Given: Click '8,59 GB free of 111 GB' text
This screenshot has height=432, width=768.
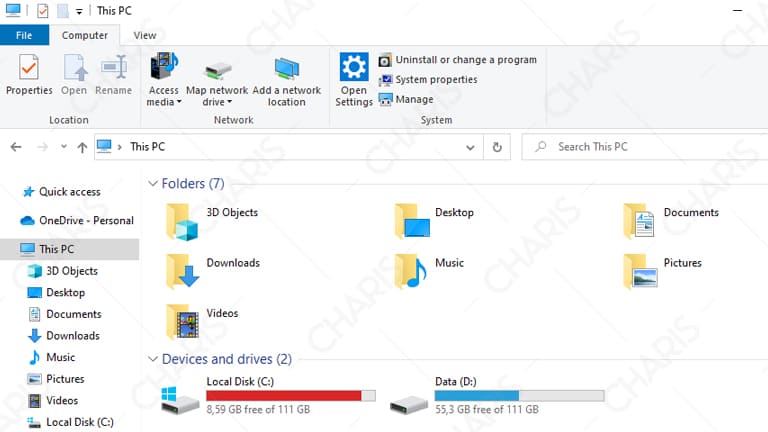Looking at the screenshot, I should click(x=258, y=409).
